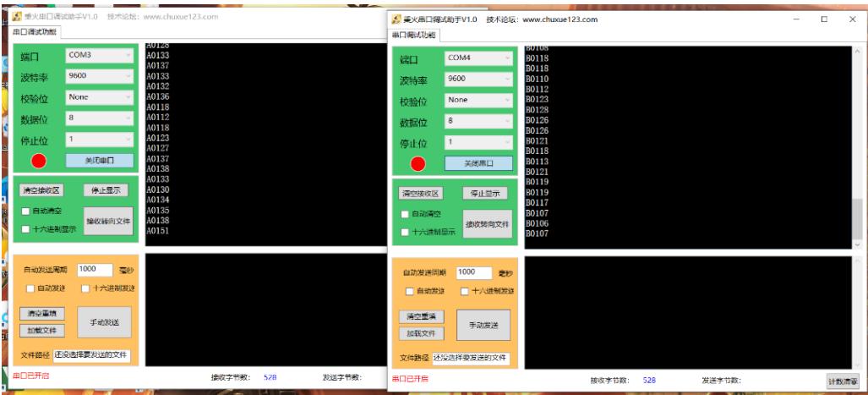Open the 校验位 dropdown in the COM3 window
This screenshot has width=868, height=395.
pyautogui.click(x=99, y=97)
